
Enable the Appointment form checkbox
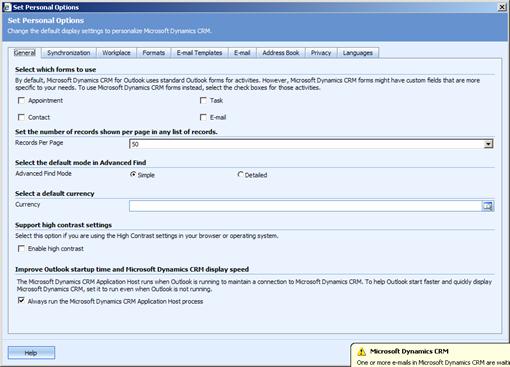click(21, 100)
